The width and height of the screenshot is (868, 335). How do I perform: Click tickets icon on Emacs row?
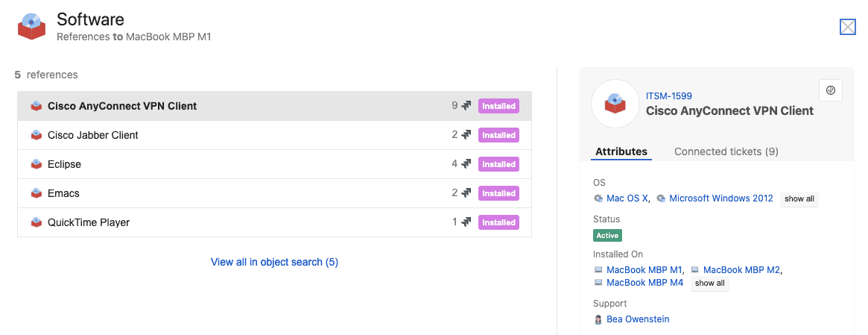[466, 193]
